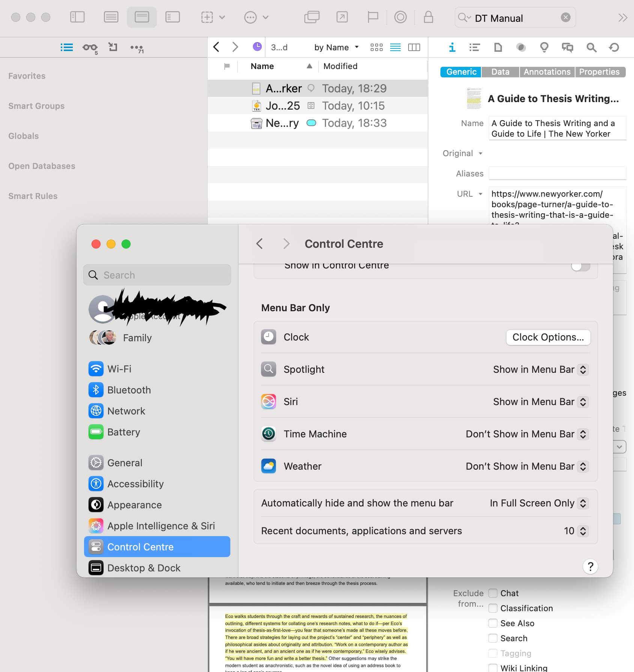This screenshot has width=634, height=672.
Task: Open the URL label dropdown arrow
Action: point(481,194)
